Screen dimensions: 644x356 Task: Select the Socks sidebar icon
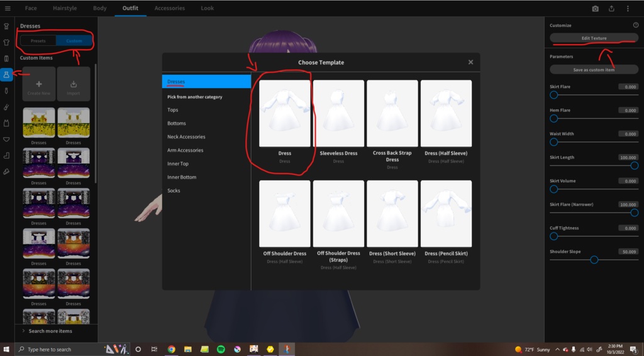(6, 155)
